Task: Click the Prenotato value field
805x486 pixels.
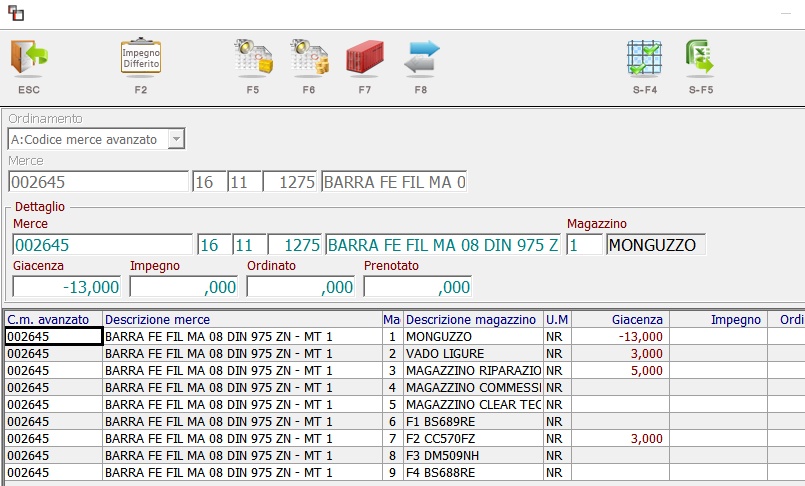Action: (x=417, y=287)
